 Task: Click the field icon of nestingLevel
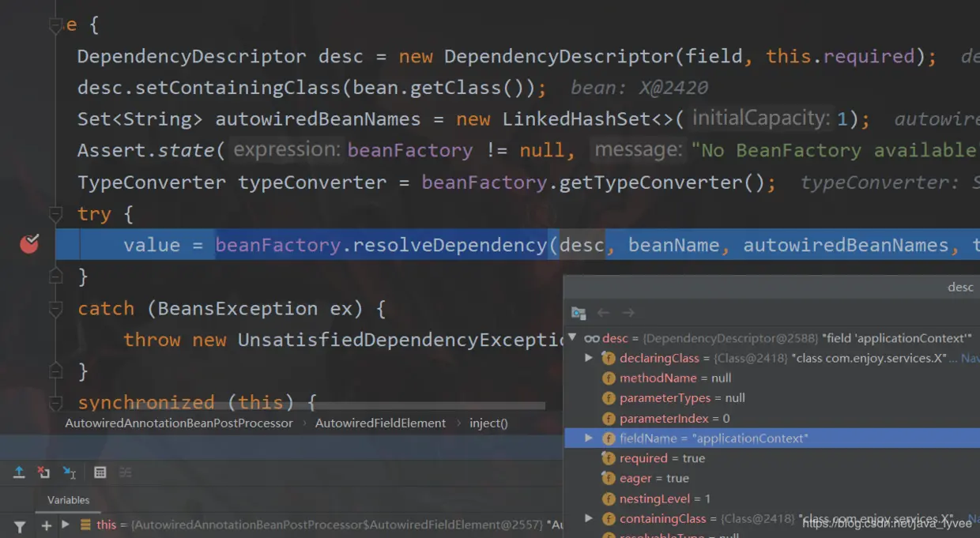click(609, 498)
